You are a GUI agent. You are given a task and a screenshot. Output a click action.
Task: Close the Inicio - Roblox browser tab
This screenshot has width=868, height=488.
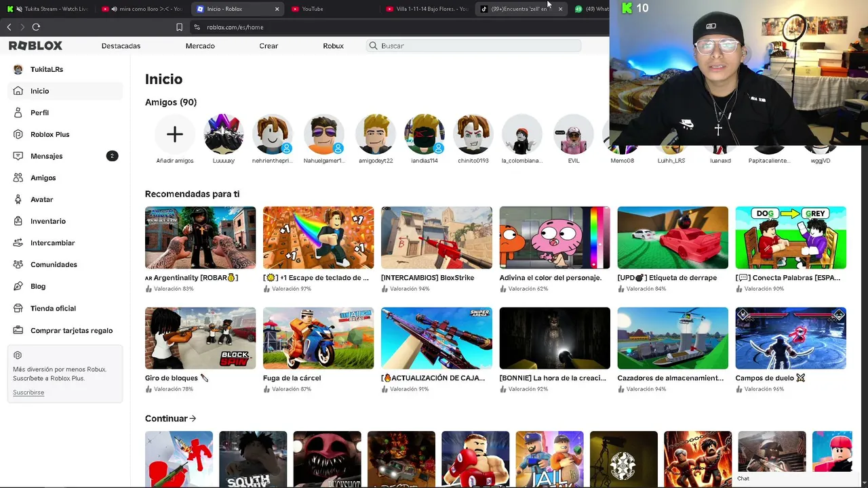277,9
